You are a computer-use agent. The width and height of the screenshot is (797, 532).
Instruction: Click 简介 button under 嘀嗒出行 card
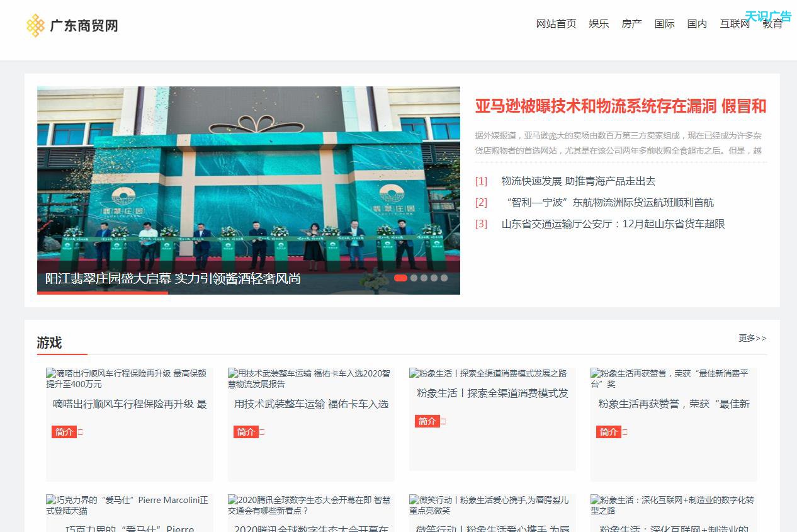tap(64, 432)
